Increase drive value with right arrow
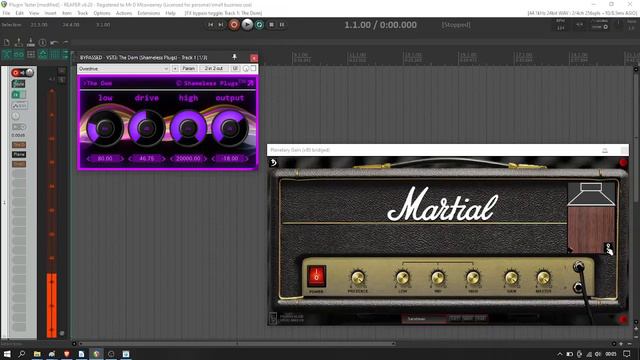This screenshot has width=640, height=360. click(164, 158)
